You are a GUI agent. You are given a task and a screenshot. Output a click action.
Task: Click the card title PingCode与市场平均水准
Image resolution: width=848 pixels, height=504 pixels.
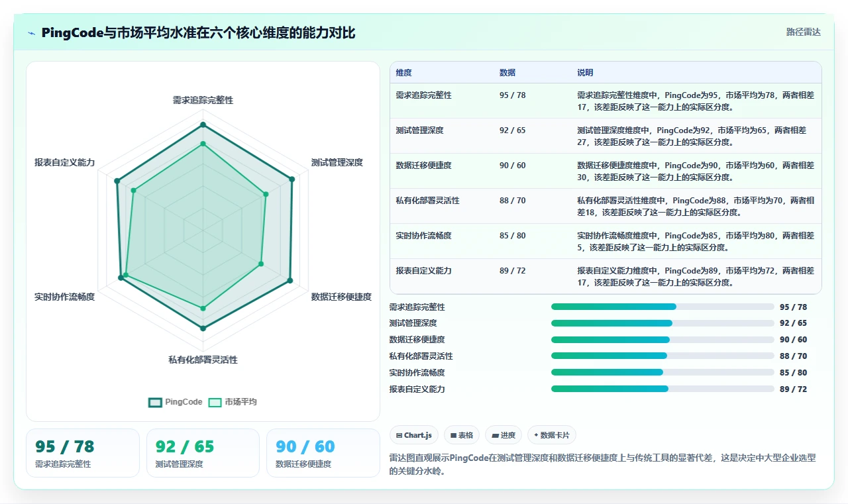[198, 32]
